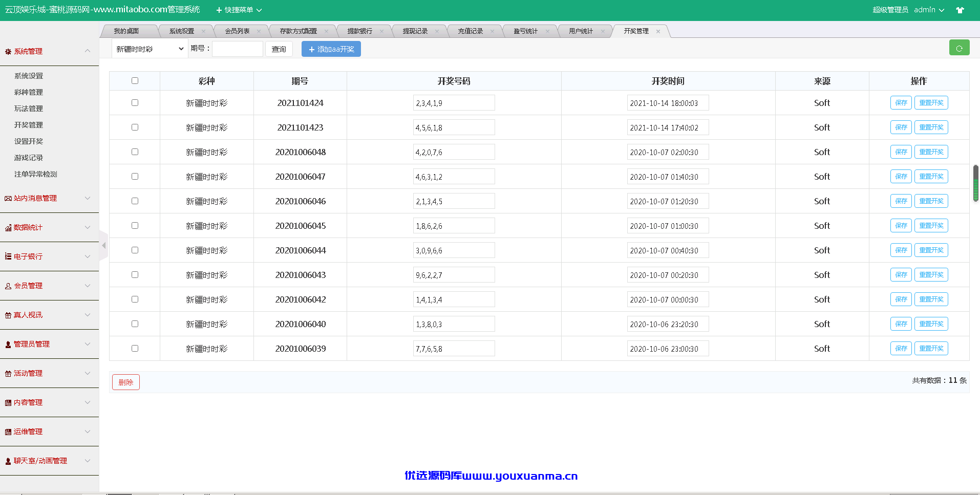The height and width of the screenshot is (495, 980).
Task: Click the 内容管理 book icon
Action: [x=8, y=403]
